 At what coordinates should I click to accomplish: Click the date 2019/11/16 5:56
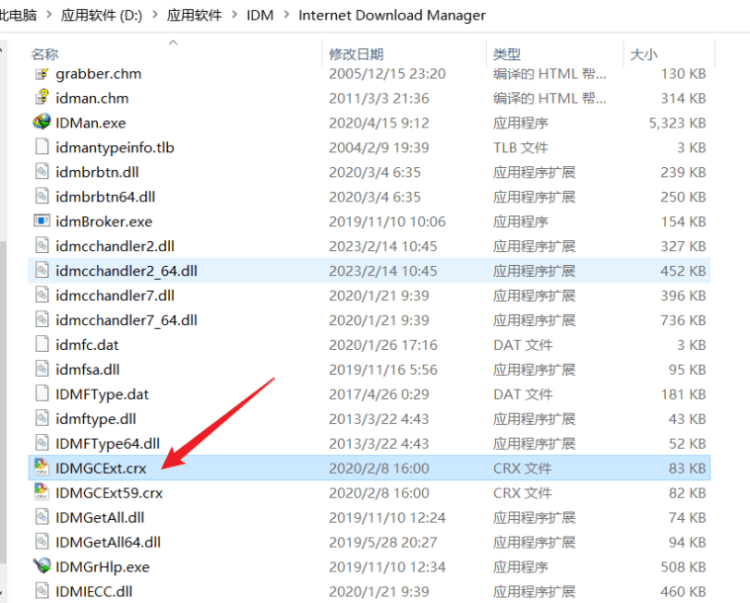click(383, 370)
